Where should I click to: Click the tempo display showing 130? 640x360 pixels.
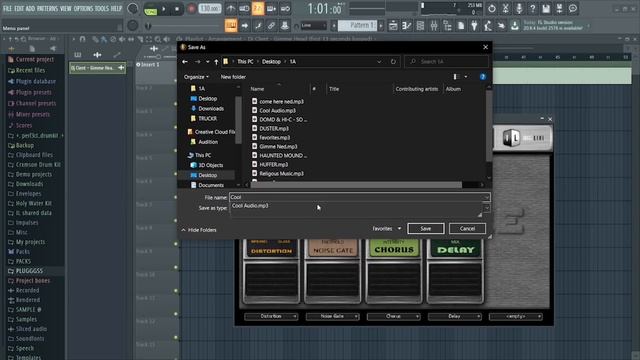(209, 9)
